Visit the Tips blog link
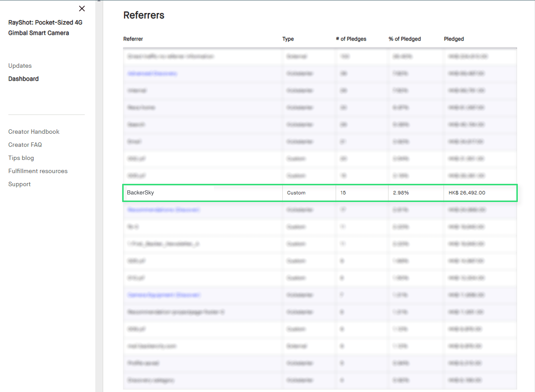Viewport: 535px width, 392px height. coord(21,158)
